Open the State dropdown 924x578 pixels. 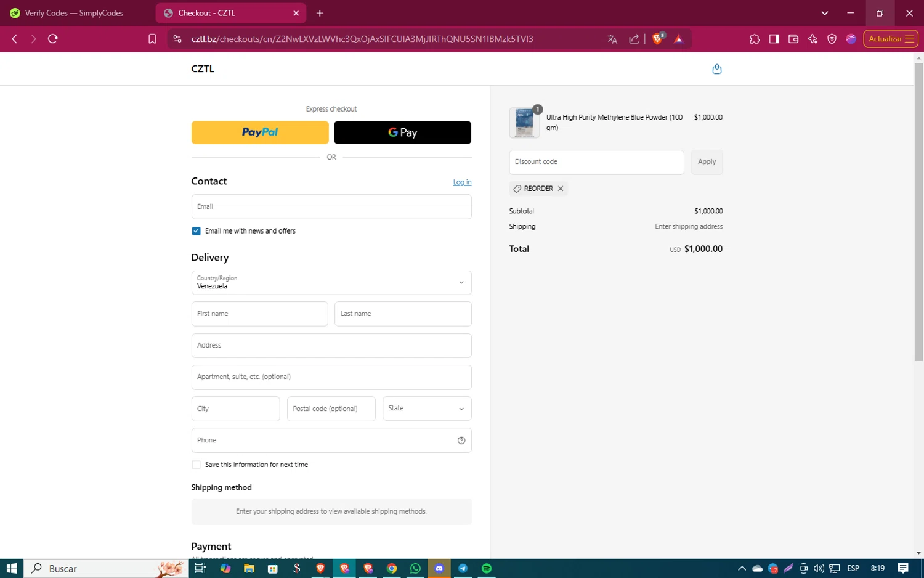pos(427,409)
